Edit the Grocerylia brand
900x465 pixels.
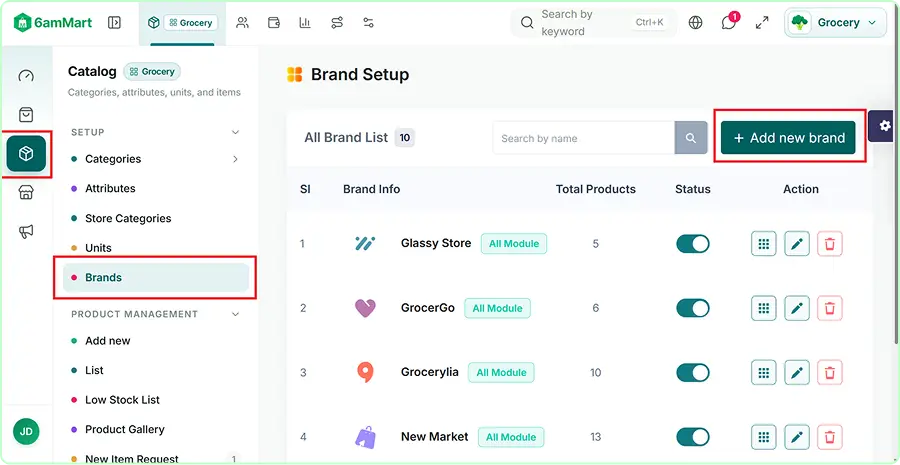point(797,373)
